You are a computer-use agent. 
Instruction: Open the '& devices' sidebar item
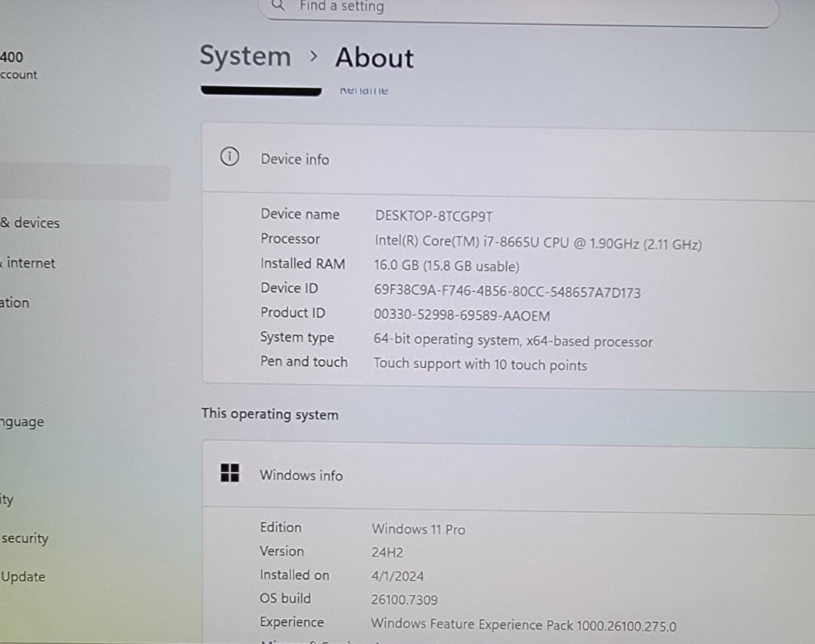coord(30,222)
